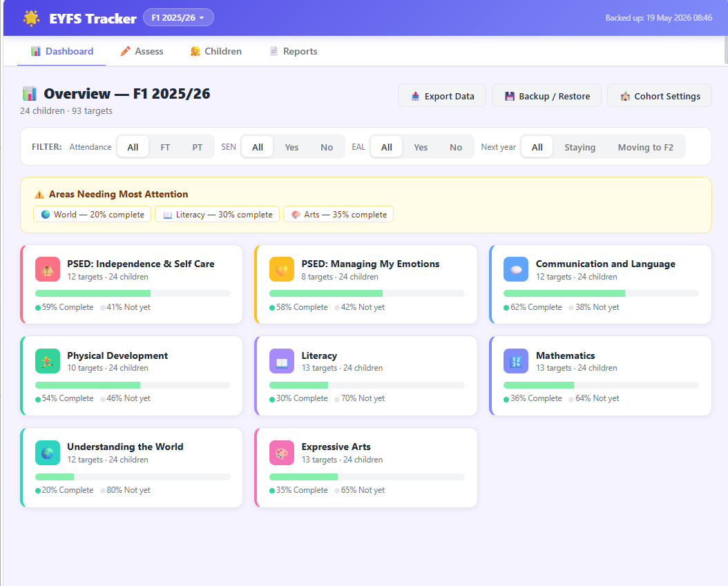Click the heart icon for Managing My Emotions
This screenshot has height=586, width=728.
pos(282,269)
